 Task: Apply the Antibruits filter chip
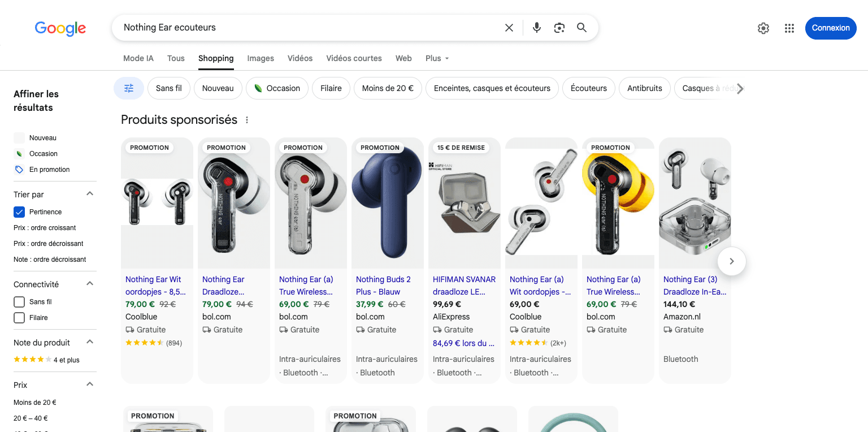tap(645, 88)
